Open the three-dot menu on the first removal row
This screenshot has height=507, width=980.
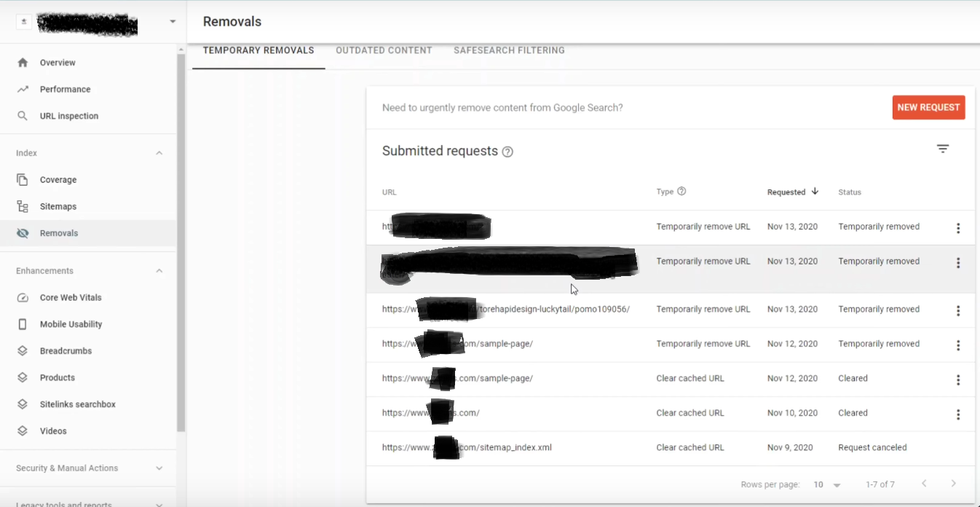click(x=958, y=228)
